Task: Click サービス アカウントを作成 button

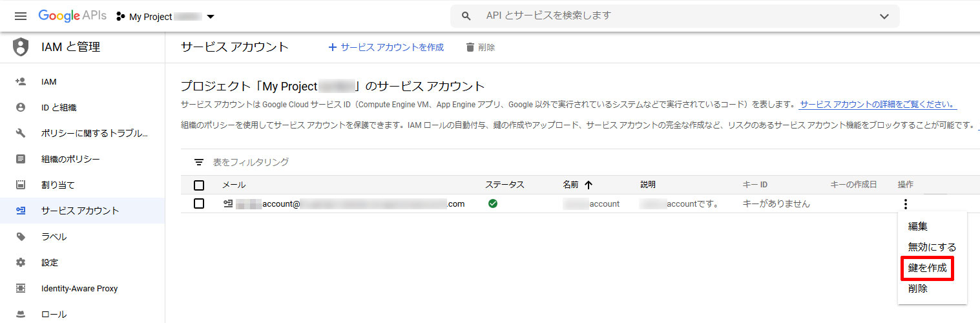Action: pyautogui.click(x=386, y=47)
